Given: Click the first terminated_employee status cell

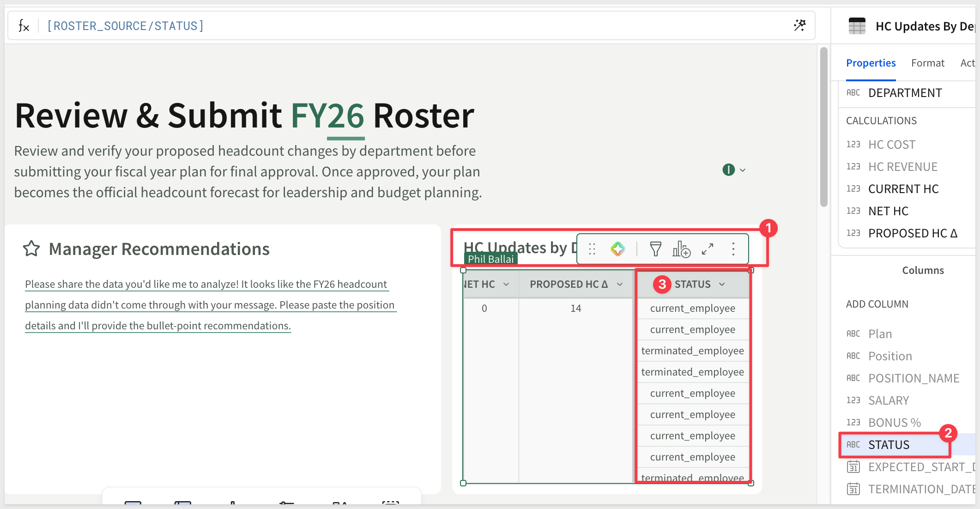Looking at the screenshot, I should tap(692, 351).
